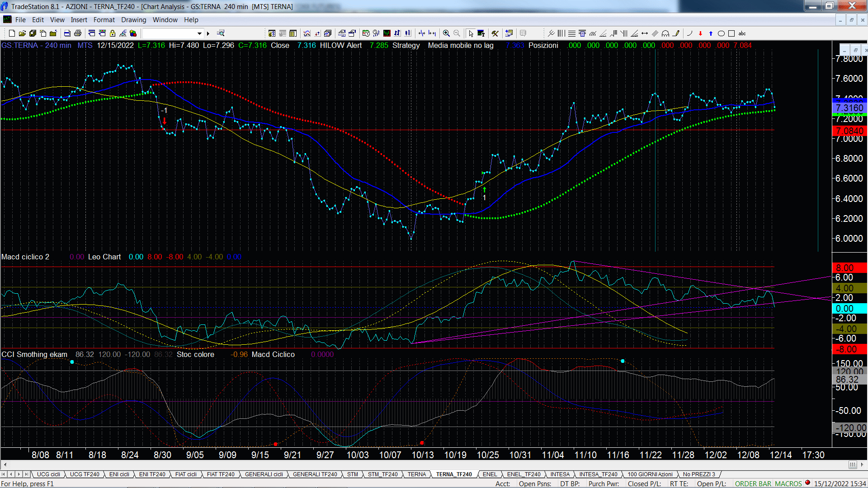Select the pencil freehand drawing tool
This screenshot has width=868, height=488.
point(676,33)
